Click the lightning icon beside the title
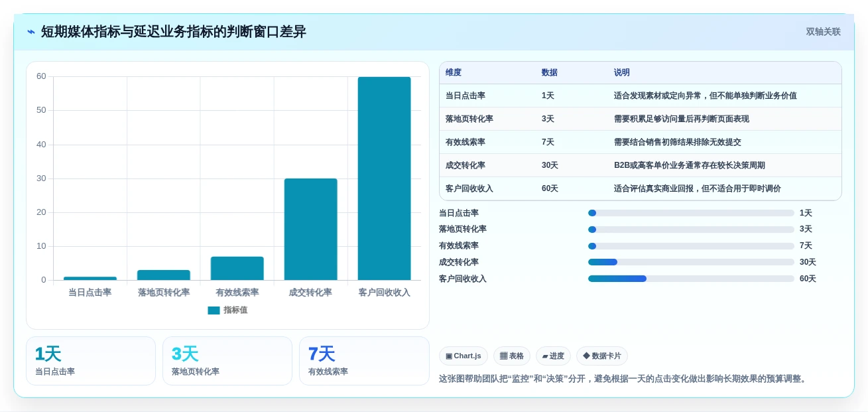The width and height of the screenshot is (868, 412). [x=31, y=32]
